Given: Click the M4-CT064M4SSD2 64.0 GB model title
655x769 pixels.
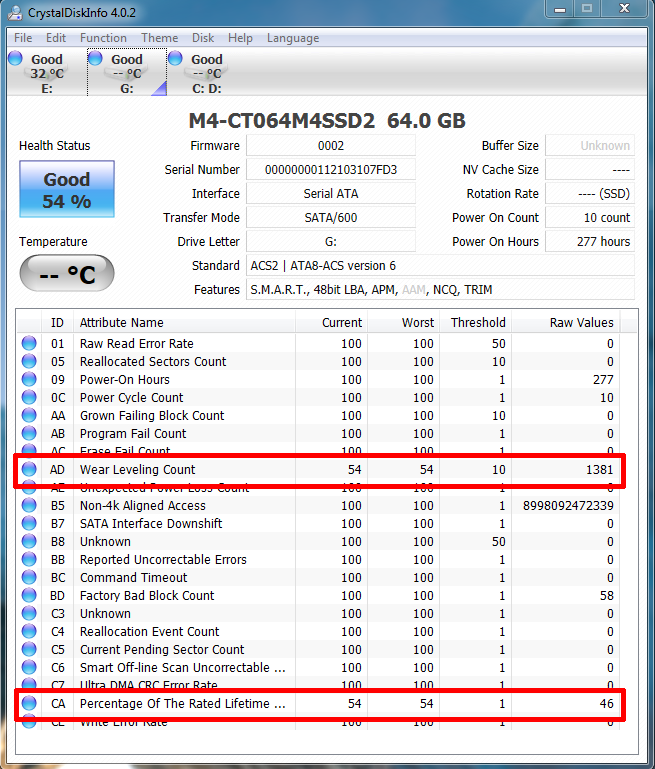Looking at the screenshot, I should click(327, 121).
